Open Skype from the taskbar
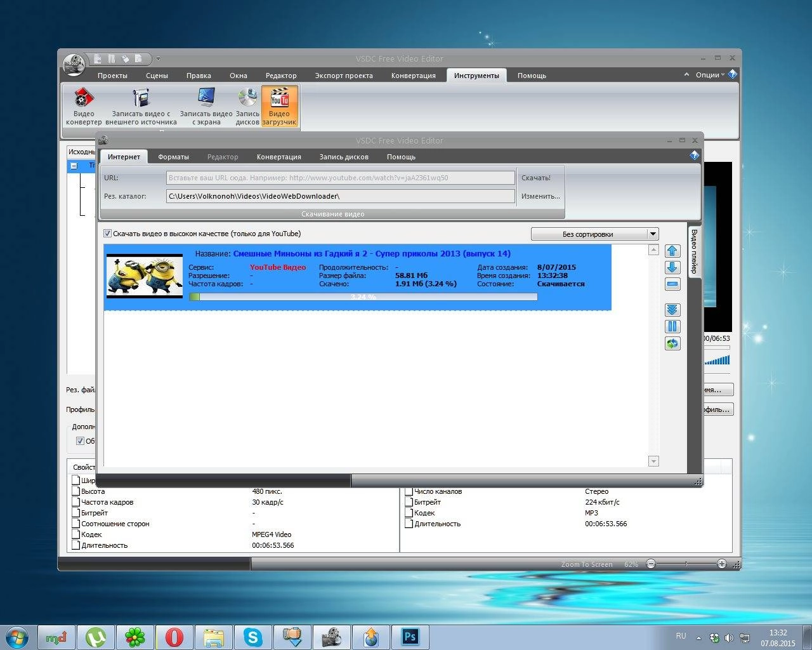This screenshot has width=812, height=650. tap(253, 637)
